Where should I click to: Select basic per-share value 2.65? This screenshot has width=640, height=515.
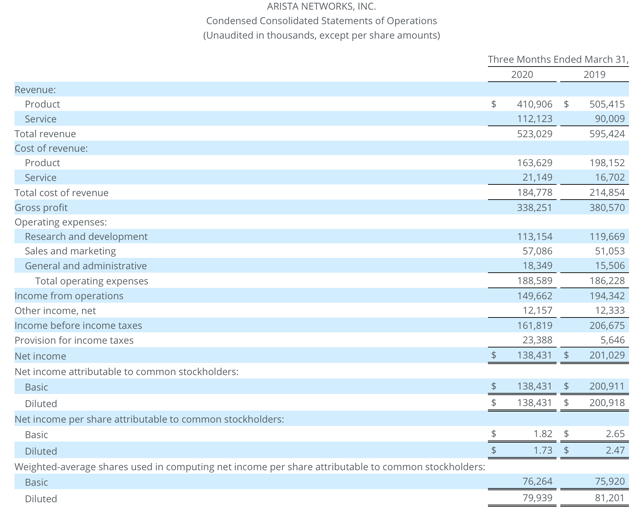(x=615, y=434)
